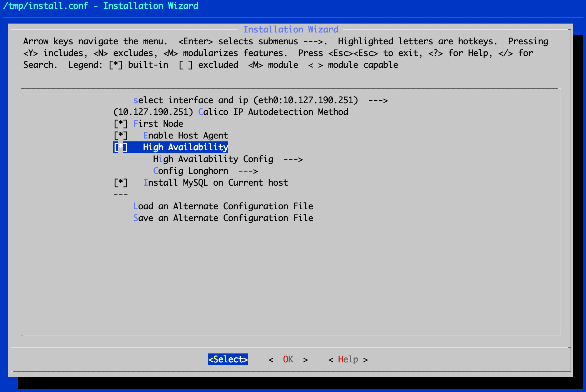Open Config Longhorn submenu
The image size is (586, 392).
pos(205,171)
